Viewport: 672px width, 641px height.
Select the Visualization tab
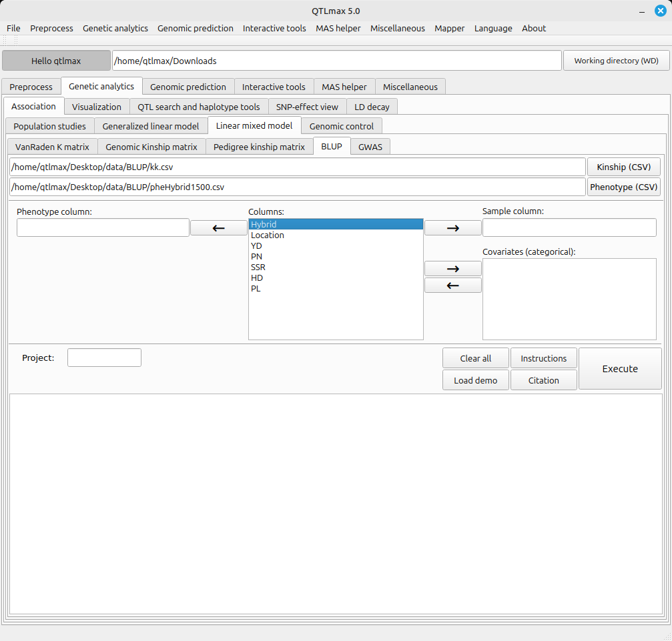point(97,107)
